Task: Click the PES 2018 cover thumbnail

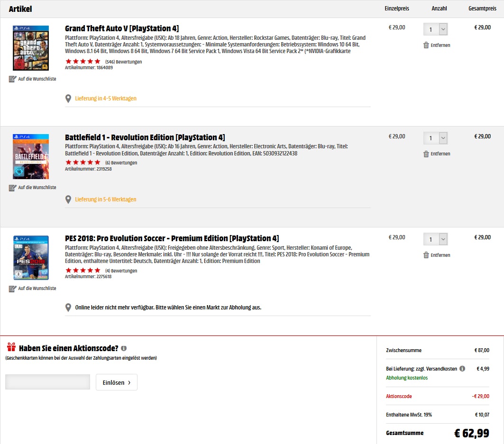Action: [x=31, y=258]
